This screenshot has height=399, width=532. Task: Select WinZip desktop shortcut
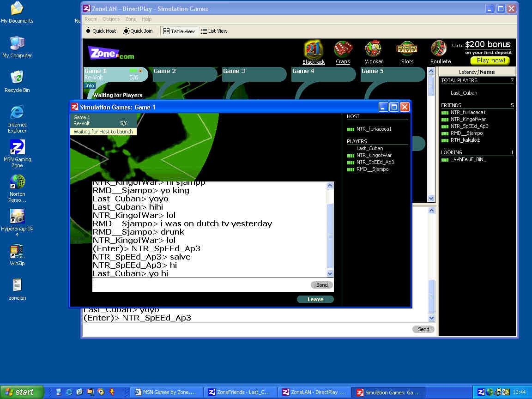click(x=17, y=255)
